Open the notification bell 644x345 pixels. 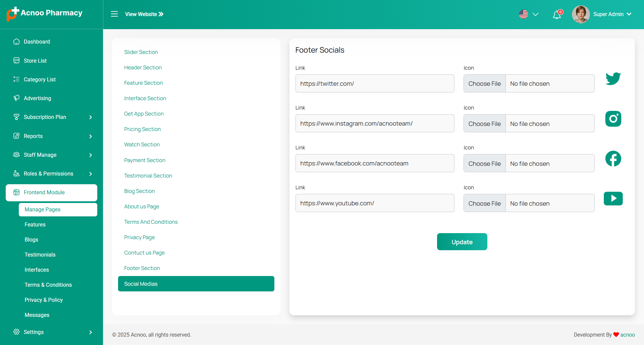(557, 15)
